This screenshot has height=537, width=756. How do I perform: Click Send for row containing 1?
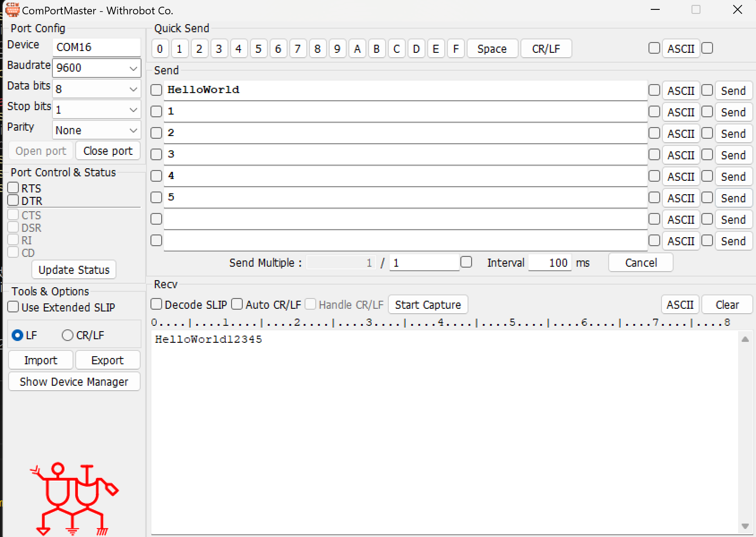(x=733, y=112)
